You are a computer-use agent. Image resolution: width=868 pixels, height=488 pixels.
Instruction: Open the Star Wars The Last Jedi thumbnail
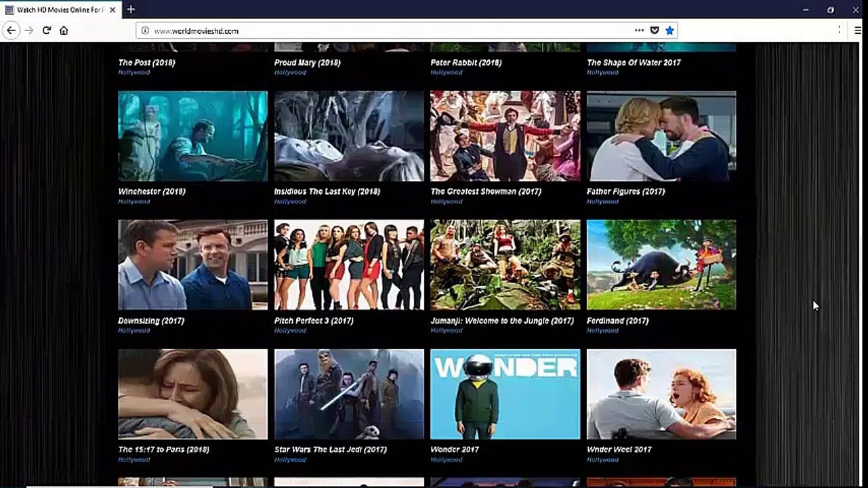[x=349, y=394]
